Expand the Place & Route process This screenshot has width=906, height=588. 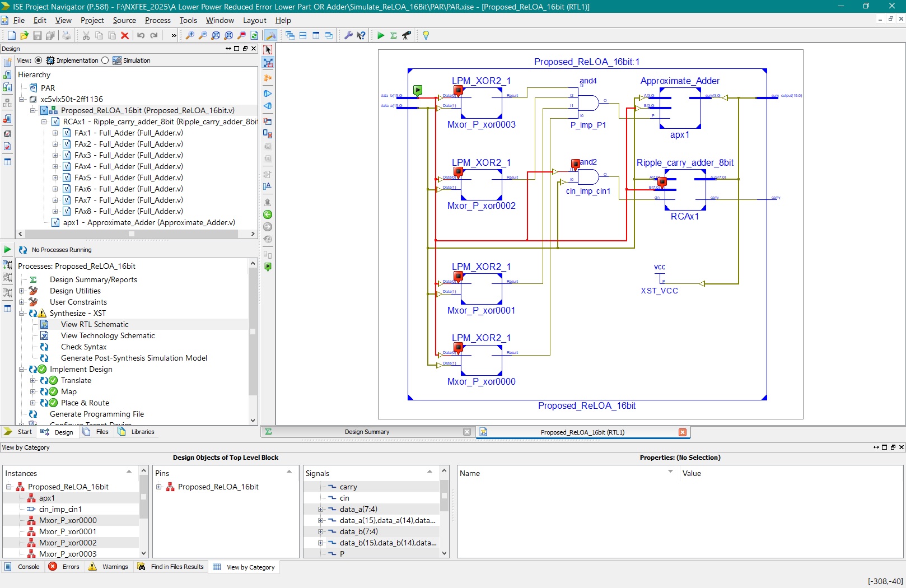[x=33, y=403]
